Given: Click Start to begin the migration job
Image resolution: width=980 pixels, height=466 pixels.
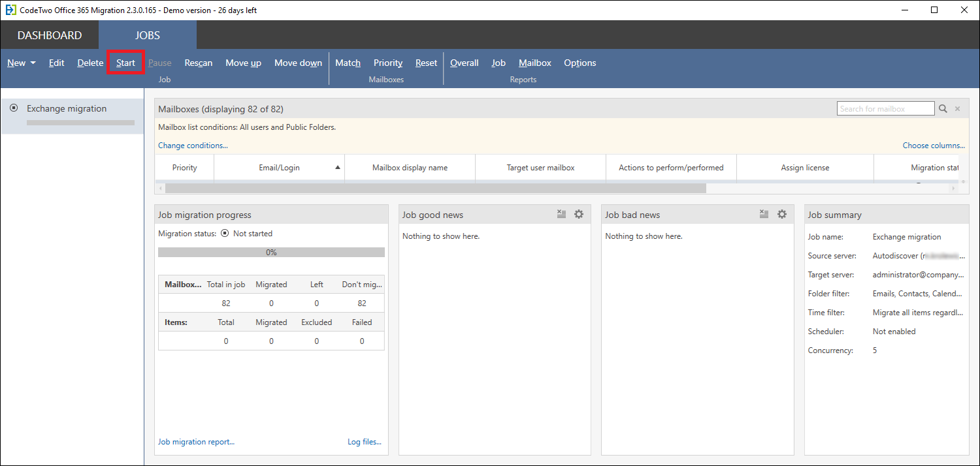Looking at the screenshot, I should coord(125,63).
